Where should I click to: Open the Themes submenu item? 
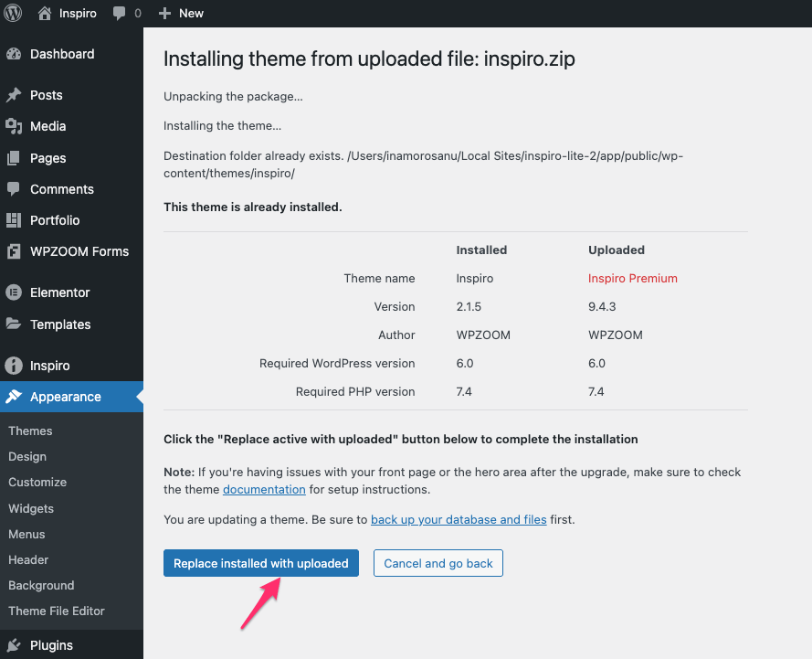click(x=30, y=430)
